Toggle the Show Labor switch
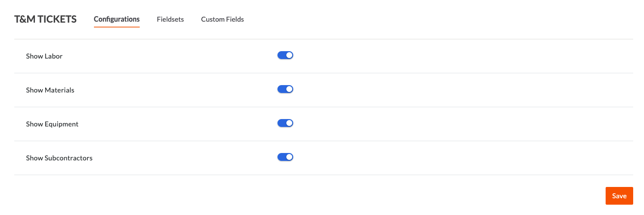This screenshot has width=644, height=215. [x=285, y=56]
